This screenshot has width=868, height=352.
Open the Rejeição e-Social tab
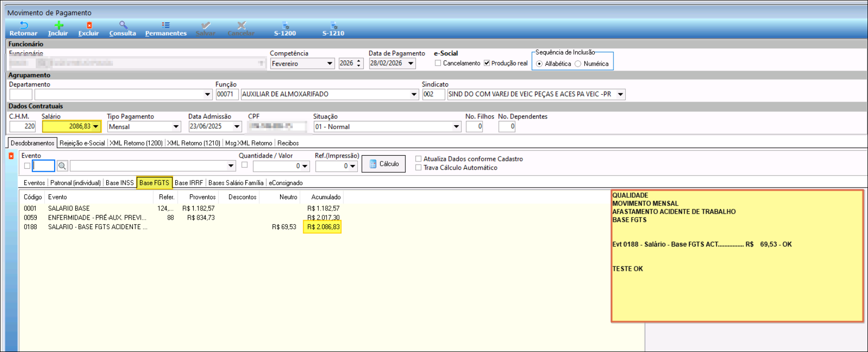[82, 143]
